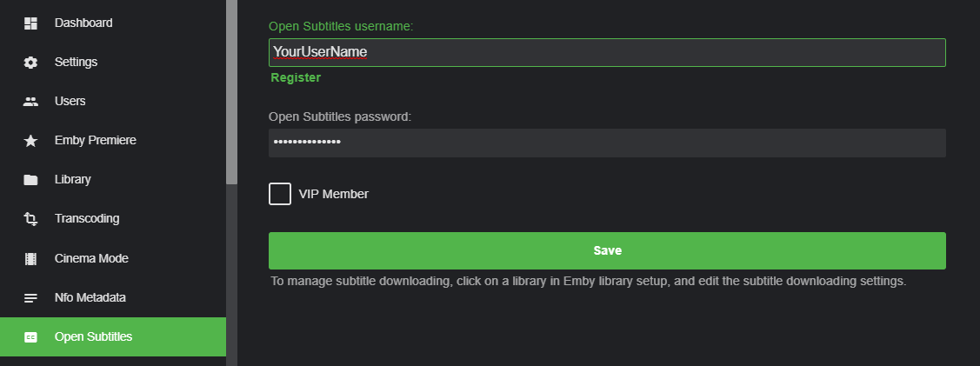
Task: Click the Emby Premiere star icon
Action: [x=30, y=141]
